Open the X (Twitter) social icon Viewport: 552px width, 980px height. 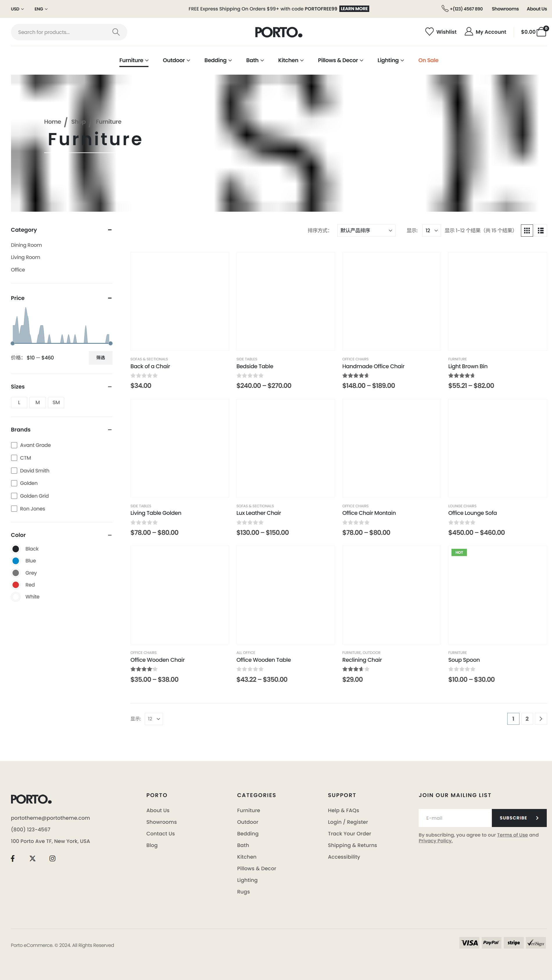33,858
